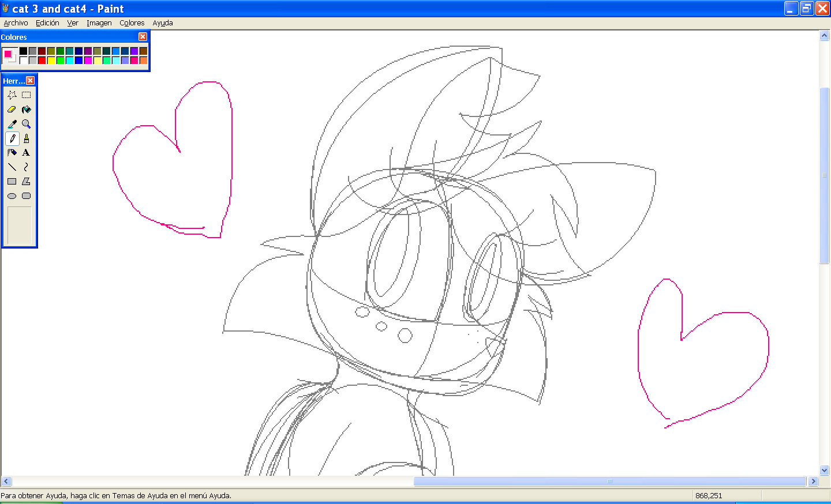Pick the pure blue swatch

pos(79,60)
